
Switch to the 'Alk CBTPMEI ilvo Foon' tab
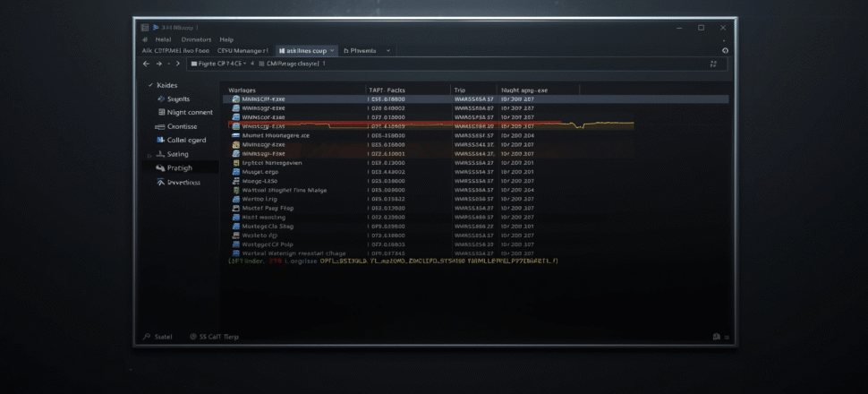tap(175, 50)
